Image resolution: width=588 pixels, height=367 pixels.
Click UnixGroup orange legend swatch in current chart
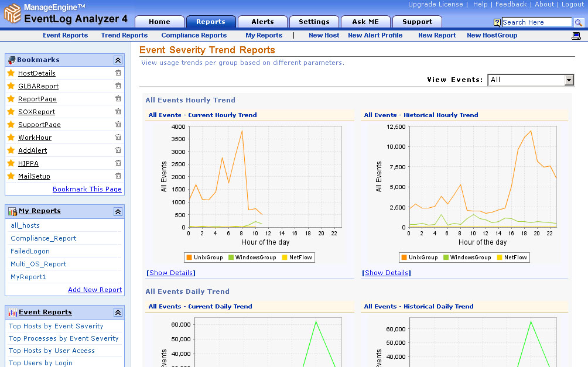pyautogui.click(x=189, y=257)
